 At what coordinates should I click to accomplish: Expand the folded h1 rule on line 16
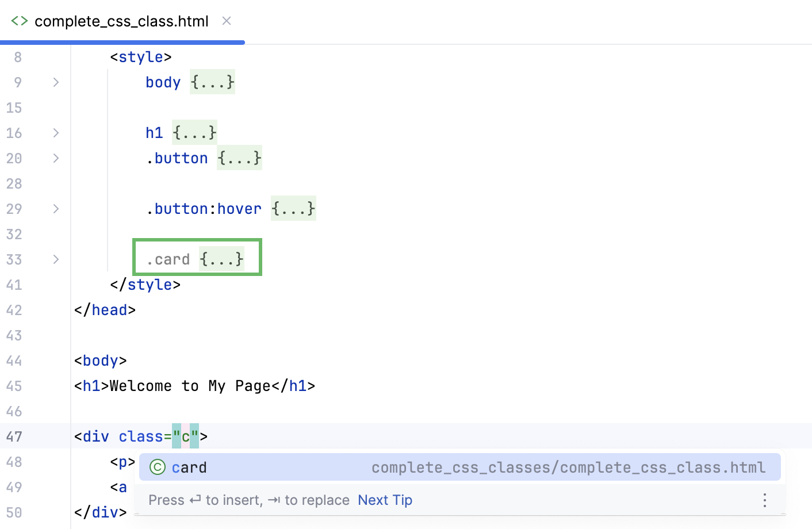55,133
